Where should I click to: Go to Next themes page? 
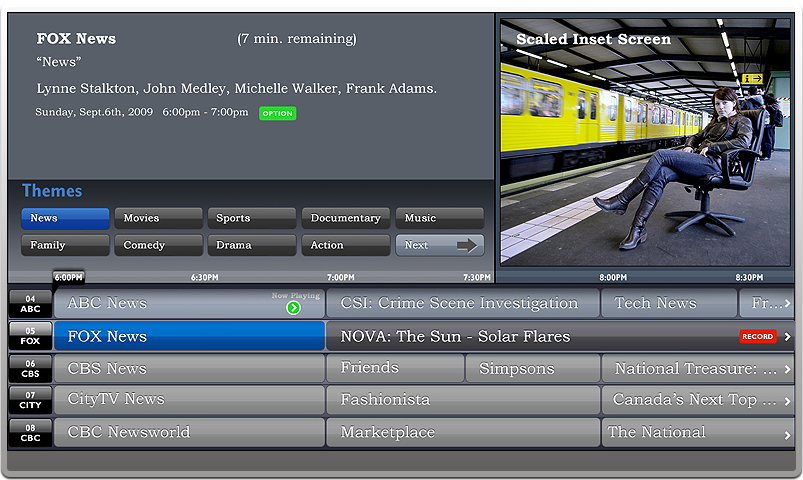(x=439, y=245)
